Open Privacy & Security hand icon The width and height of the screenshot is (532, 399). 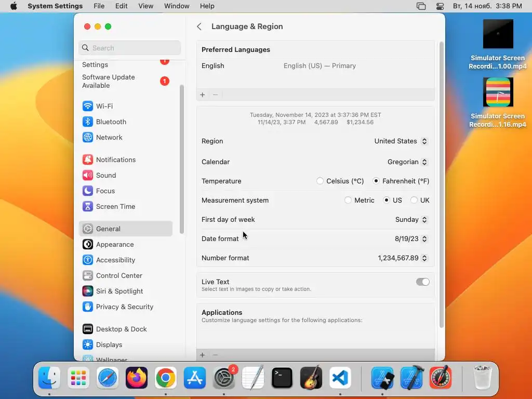[x=87, y=307]
